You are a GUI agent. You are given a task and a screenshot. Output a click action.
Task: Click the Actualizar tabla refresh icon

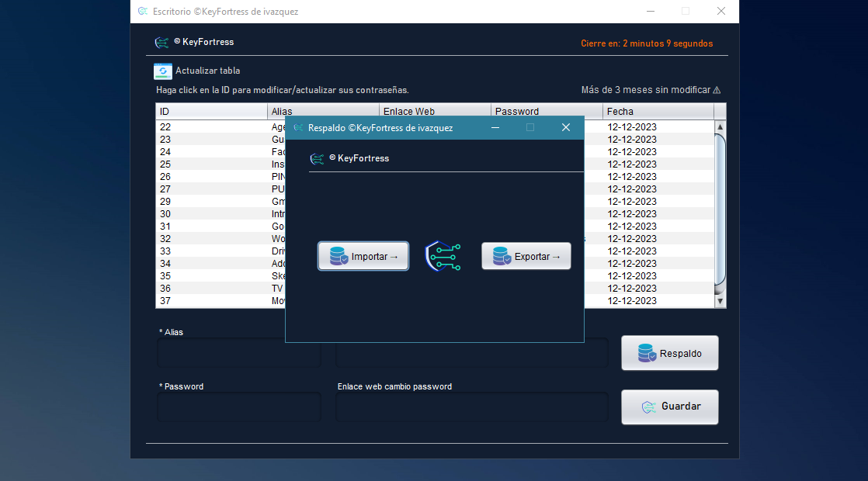163,71
